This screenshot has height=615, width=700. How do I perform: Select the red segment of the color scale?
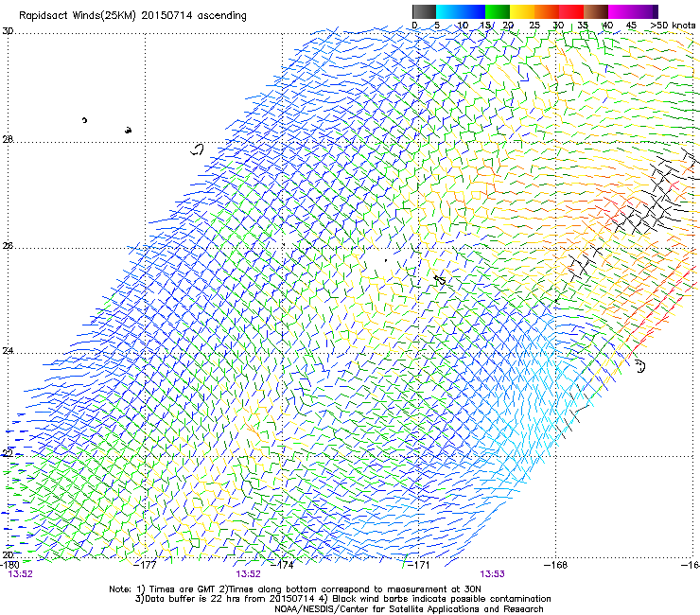(571, 11)
